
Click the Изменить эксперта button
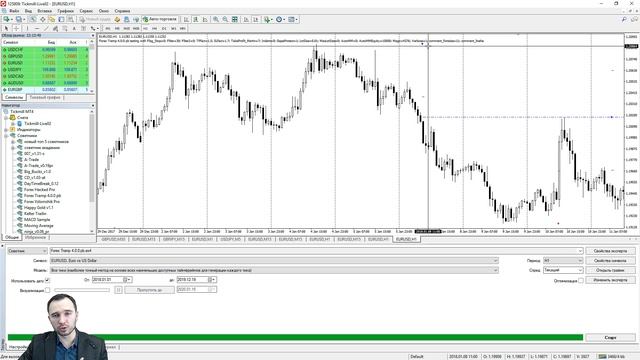click(x=610, y=280)
